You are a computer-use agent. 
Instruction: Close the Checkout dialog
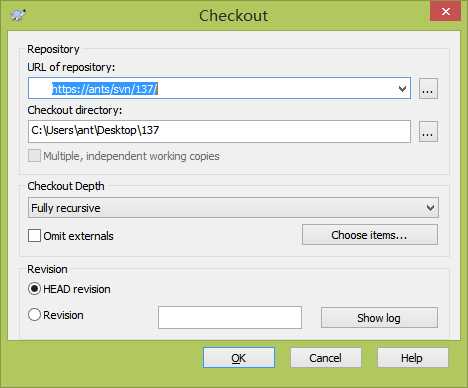pyautogui.click(x=445, y=11)
